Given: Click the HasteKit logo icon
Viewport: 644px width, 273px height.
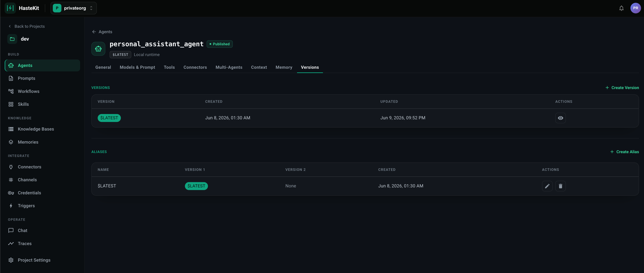Looking at the screenshot, I should pos(10,8).
